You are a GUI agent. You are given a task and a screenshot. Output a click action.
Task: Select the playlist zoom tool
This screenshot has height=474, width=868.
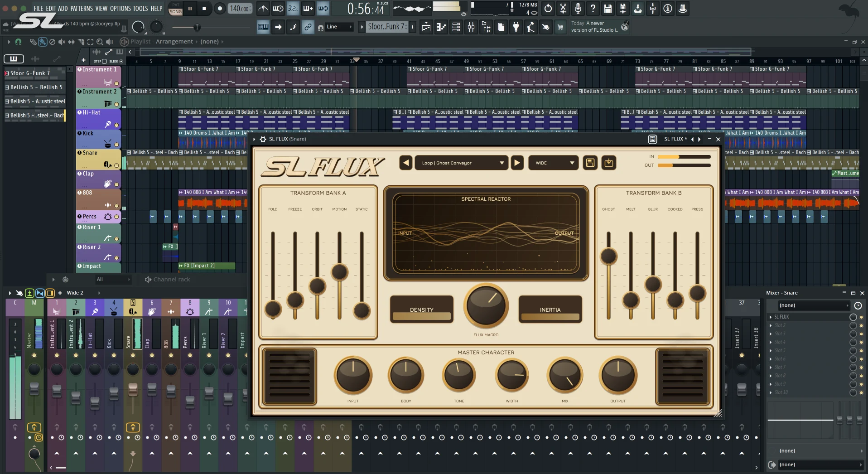click(x=100, y=42)
